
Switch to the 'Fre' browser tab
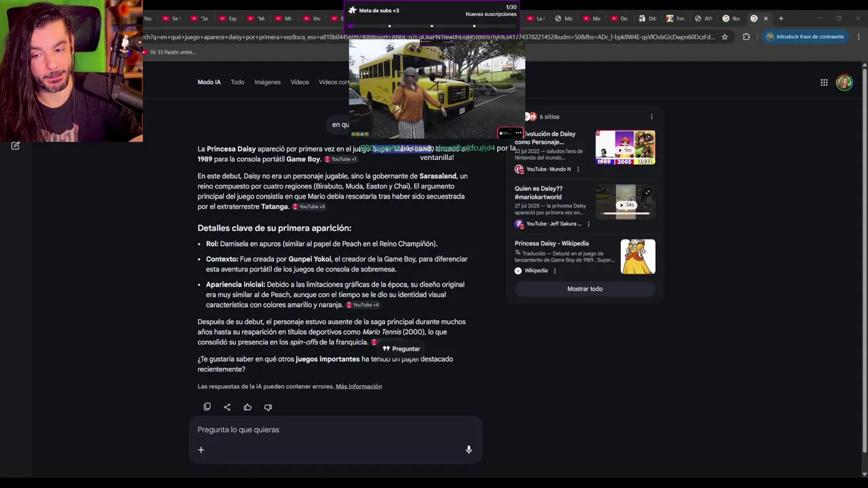coord(675,18)
